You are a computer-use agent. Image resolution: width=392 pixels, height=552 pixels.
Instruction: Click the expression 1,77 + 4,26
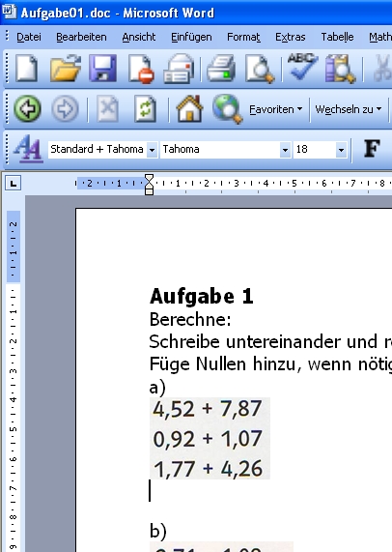(209, 469)
